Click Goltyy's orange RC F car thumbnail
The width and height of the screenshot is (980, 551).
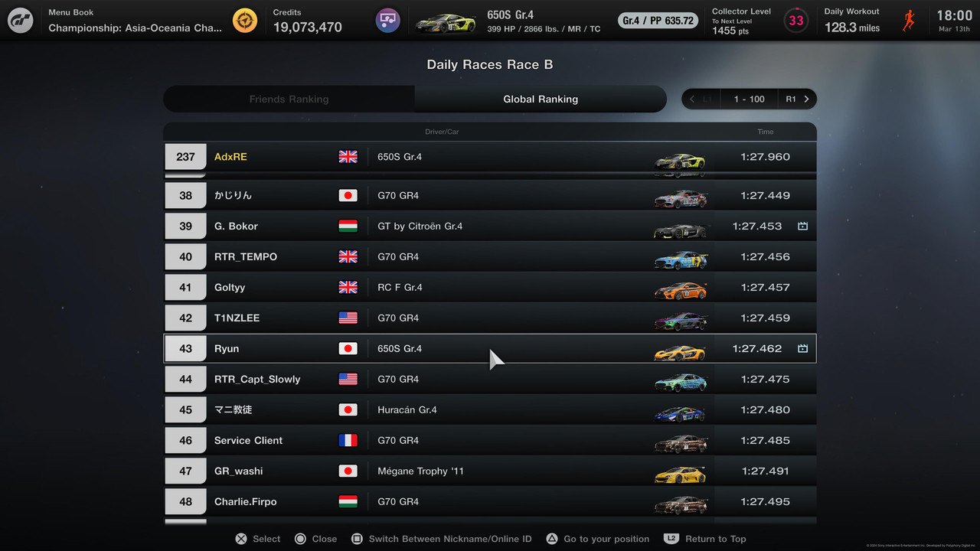(x=680, y=290)
